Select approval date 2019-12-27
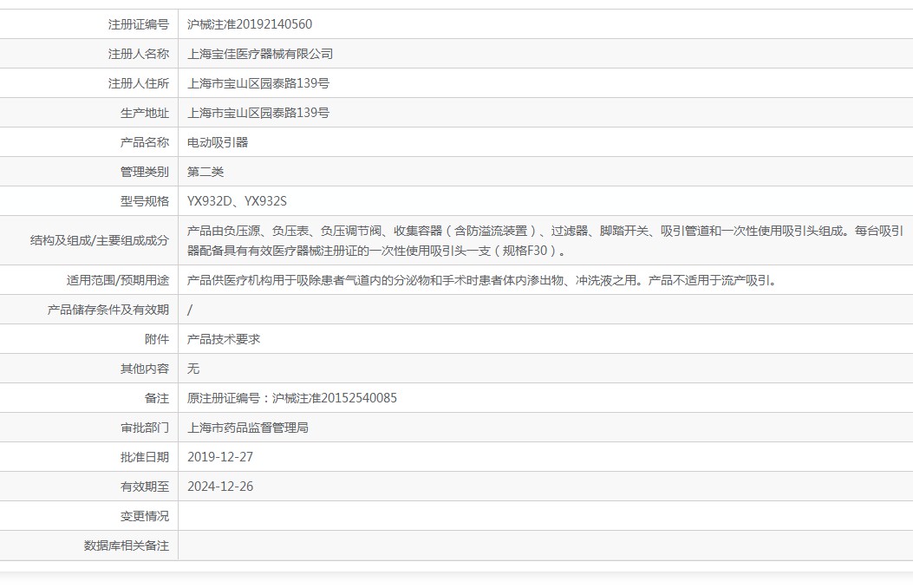The width and height of the screenshot is (913, 588). (220, 457)
